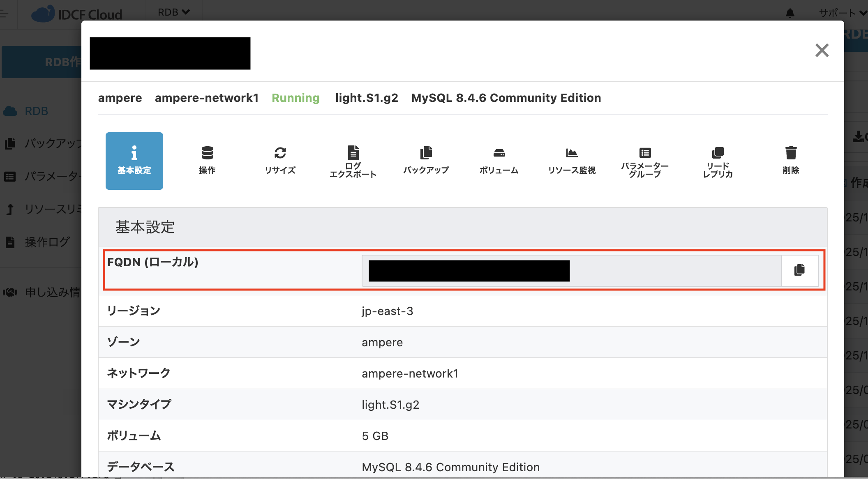
Task: Click the FQDN (ローカル) text field
Action: 571,270
